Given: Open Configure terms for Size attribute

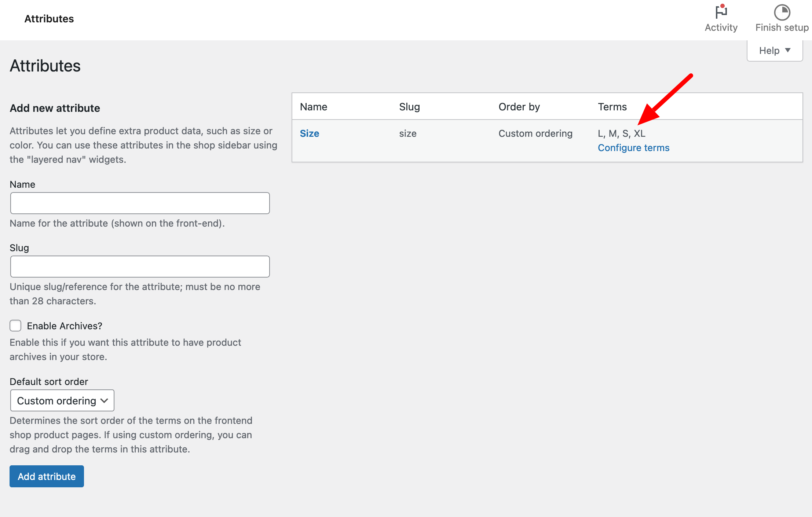Looking at the screenshot, I should (x=633, y=147).
